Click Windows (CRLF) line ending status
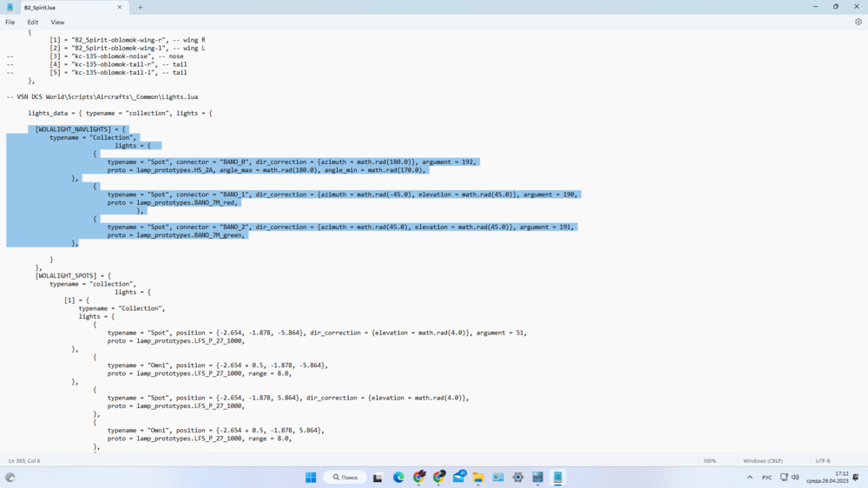This screenshot has height=488, width=868. point(762,461)
